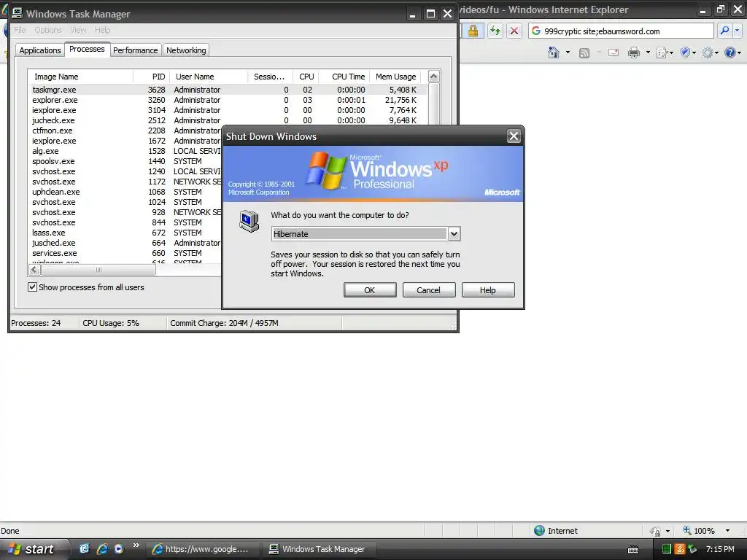Switch to the Applications tab
The image size is (747, 560).
click(40, 50)
